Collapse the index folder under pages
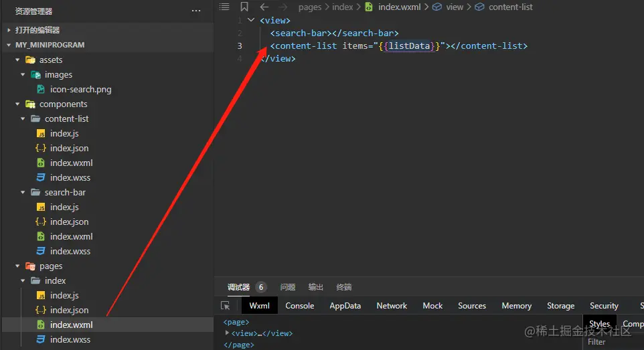644x350 pixels. (x=23, y=281)
